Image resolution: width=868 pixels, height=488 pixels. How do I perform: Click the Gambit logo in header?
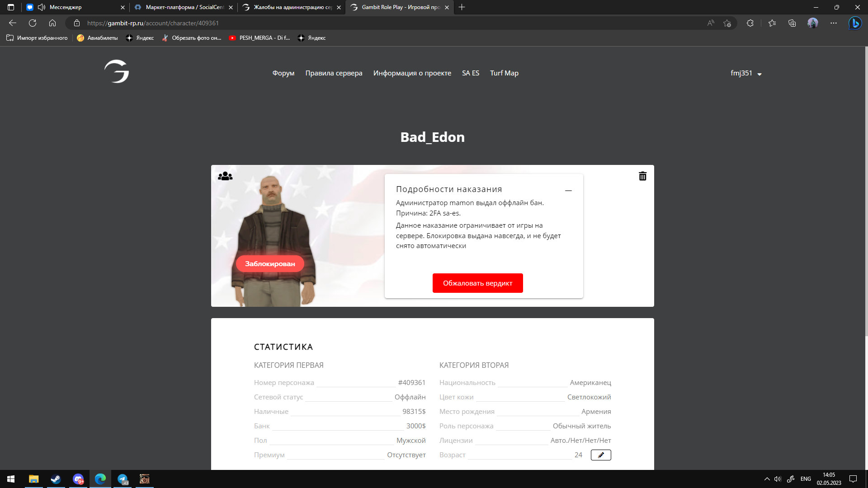[117, 71]
